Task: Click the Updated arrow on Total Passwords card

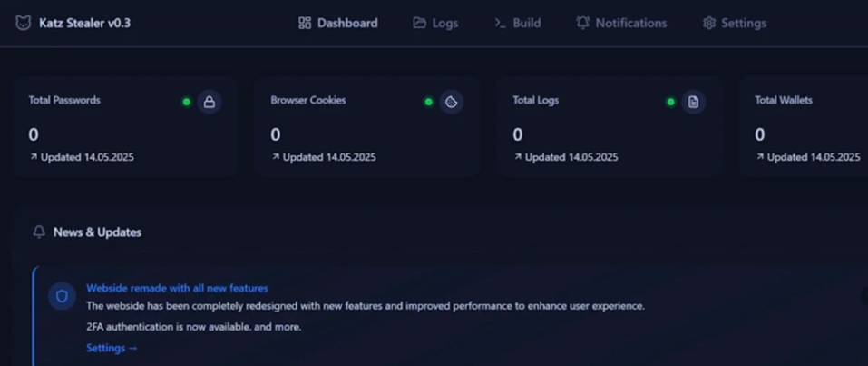Action: [x=34, y=157]
